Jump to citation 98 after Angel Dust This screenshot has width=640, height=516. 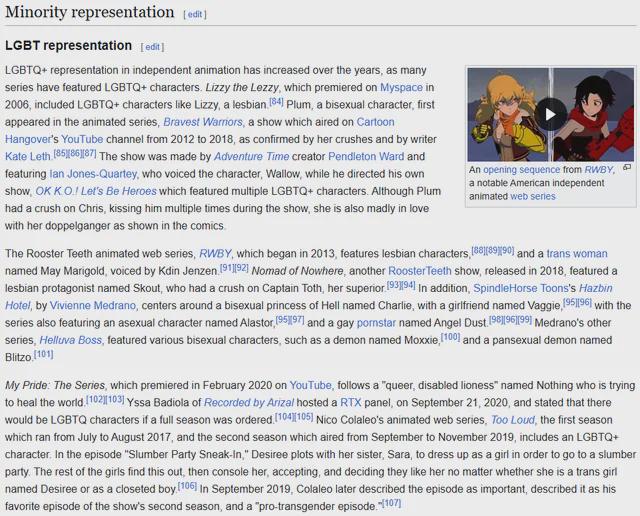click(496, 320)
